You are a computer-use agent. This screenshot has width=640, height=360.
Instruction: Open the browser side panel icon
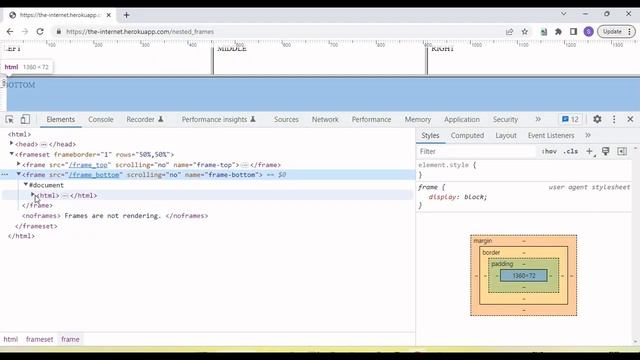tap(573, 31)
